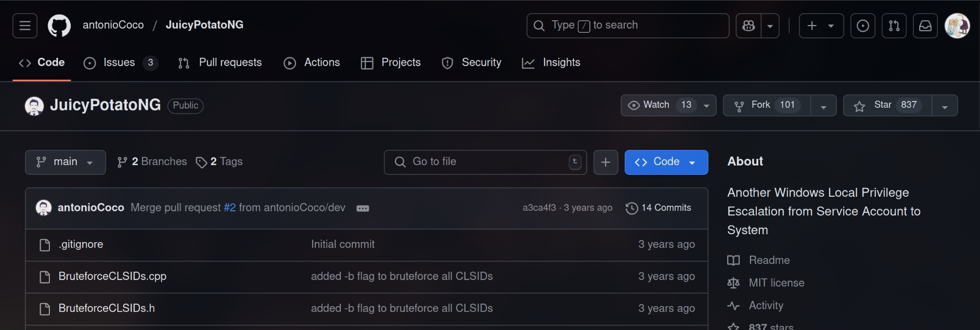Open the issues shortcut icon in header
Screen dimensions: 980x330
pos(862,26)
